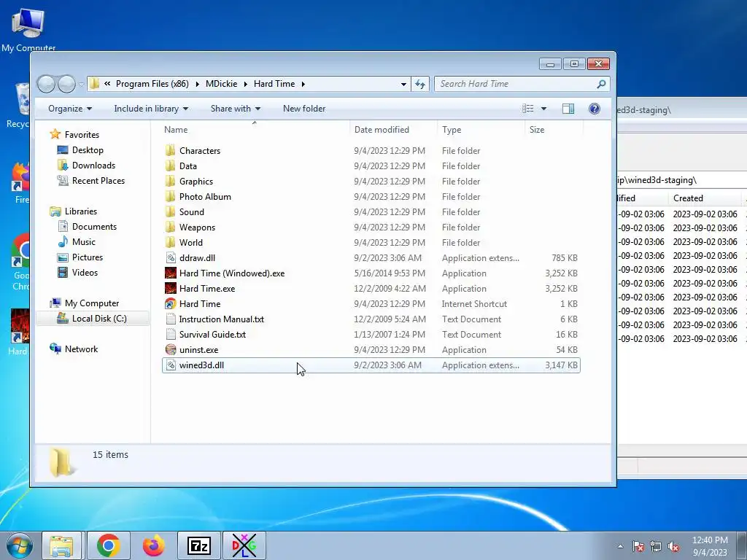Open the Organize dropdown menu
The image size is (747, 560).
70,109
